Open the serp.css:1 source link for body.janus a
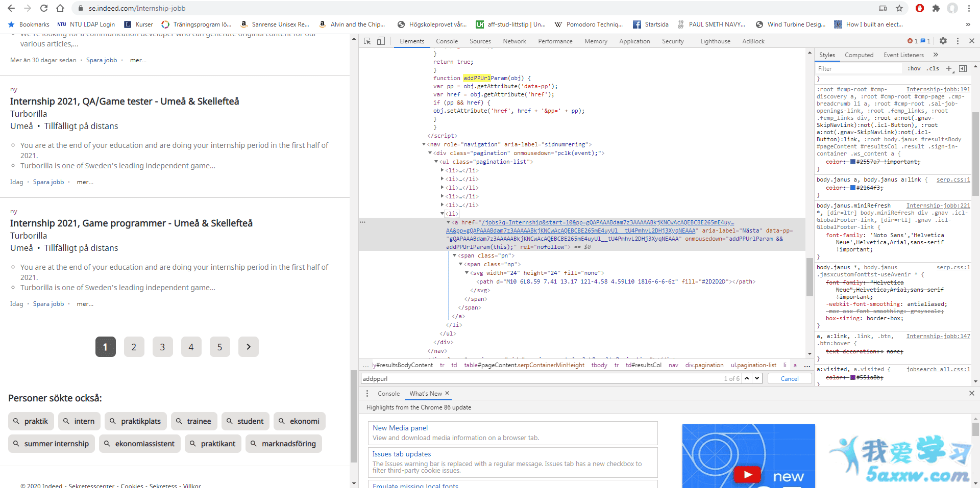Screen dimensions: 980x488 point(953,179)
